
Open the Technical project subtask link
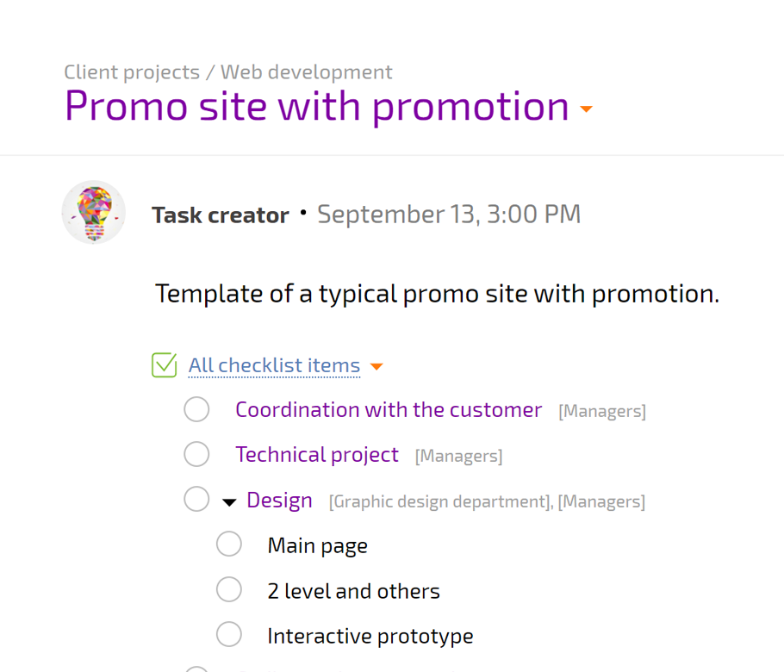(x=317, y=455)
